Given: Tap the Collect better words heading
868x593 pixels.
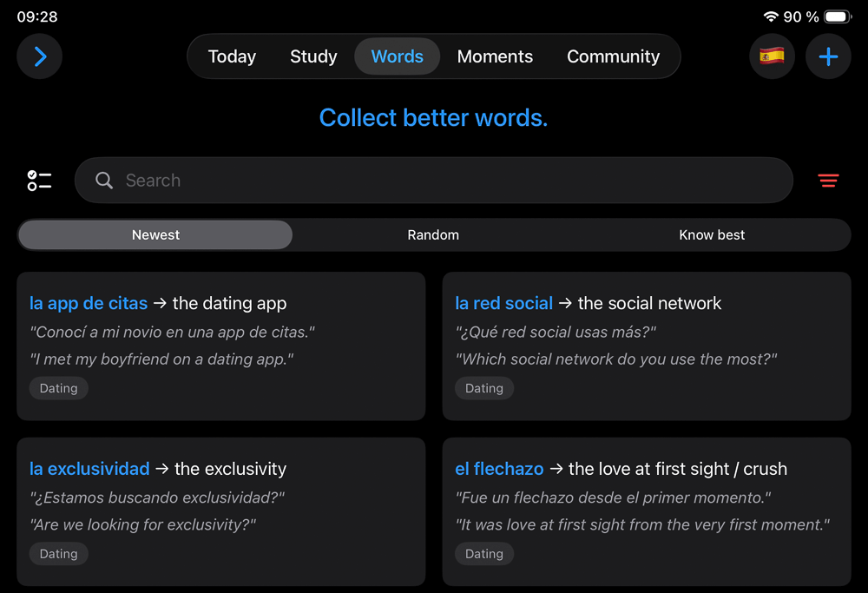Looking at the screenshot, I should tap(433, 117).
